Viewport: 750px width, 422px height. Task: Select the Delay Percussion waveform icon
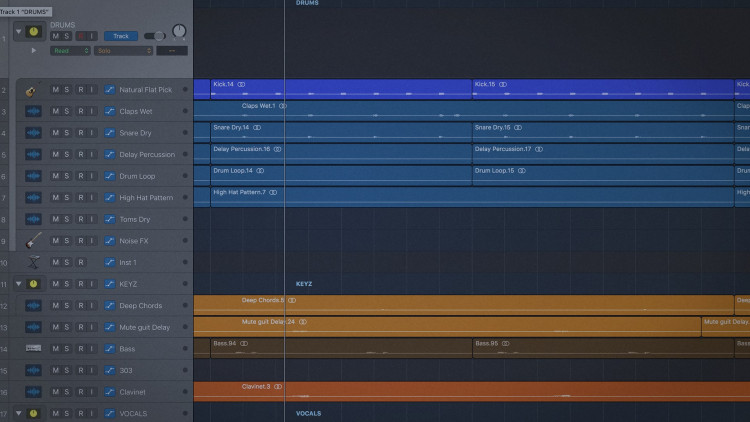[x=33, y=155]
